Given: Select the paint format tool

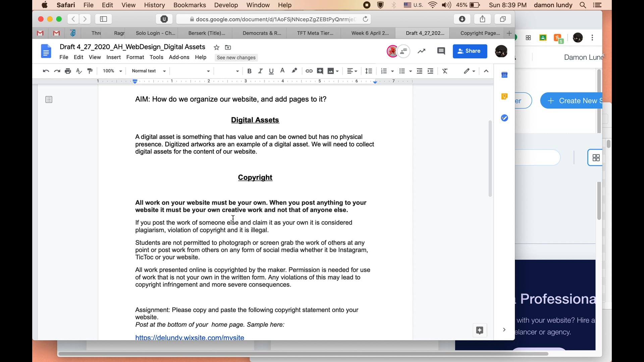Looking at the screenshot, I should [x=90, y=71].
